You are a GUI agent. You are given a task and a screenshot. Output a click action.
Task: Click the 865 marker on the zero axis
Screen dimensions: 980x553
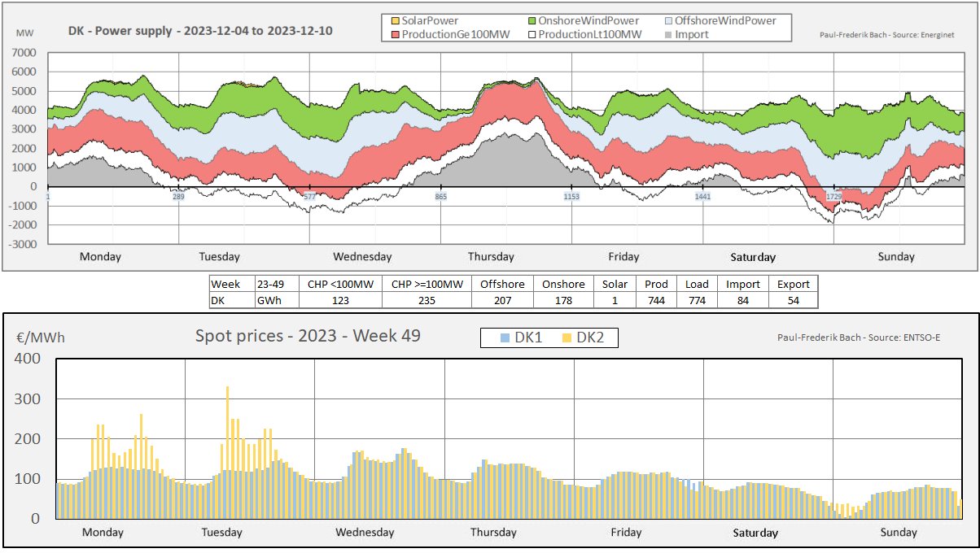coord(441,197)
